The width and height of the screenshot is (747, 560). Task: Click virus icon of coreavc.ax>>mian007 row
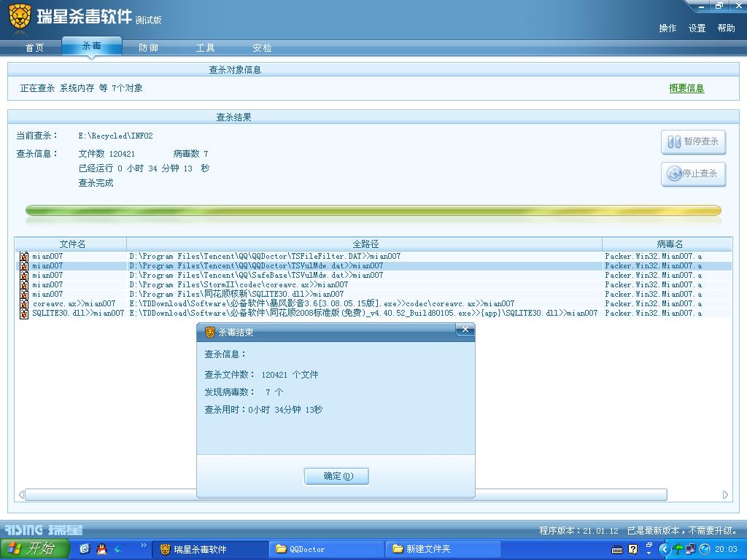tap(24, 304)
